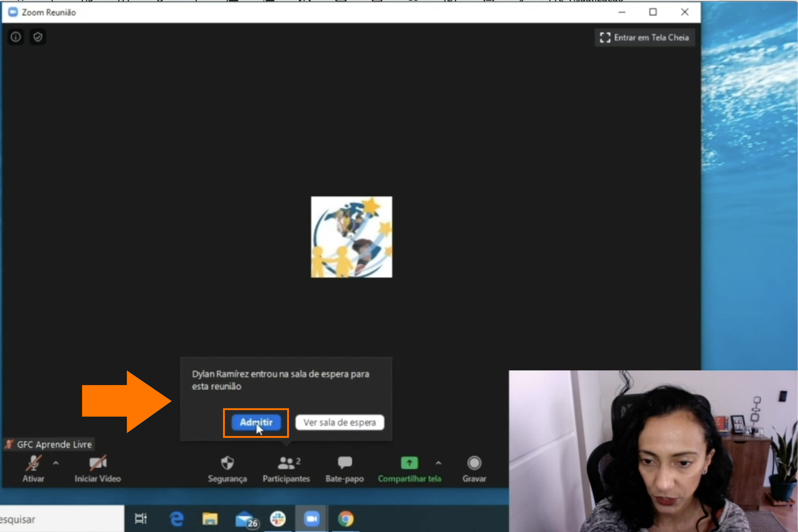Close the Zoom Reunião window
Screen dimensions: 798x532
(685, 12)
